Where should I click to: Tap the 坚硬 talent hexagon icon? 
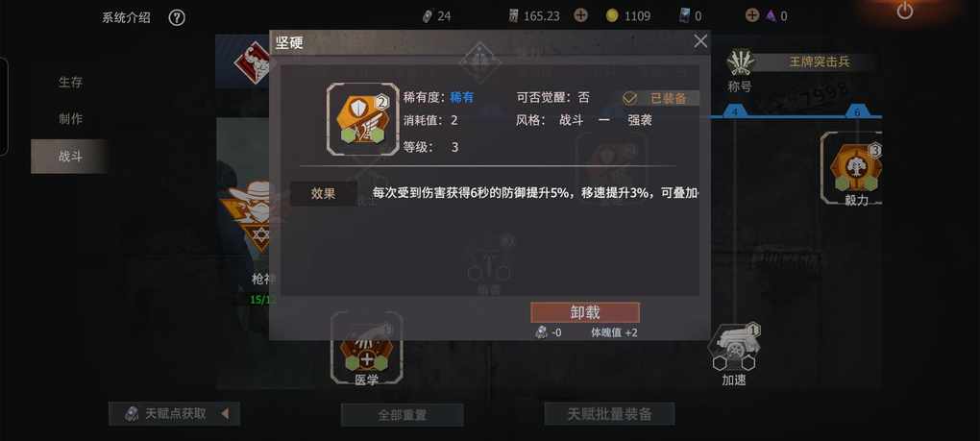[362, 119]
